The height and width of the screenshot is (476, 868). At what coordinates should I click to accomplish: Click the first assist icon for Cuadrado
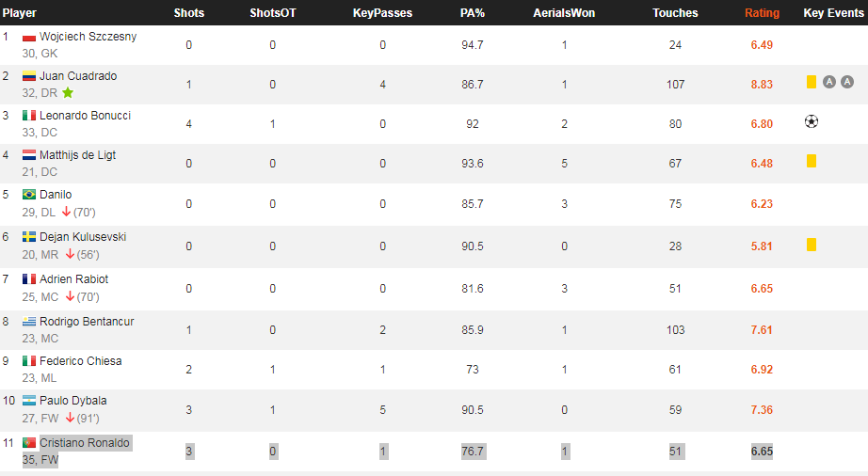click(829, 83)
